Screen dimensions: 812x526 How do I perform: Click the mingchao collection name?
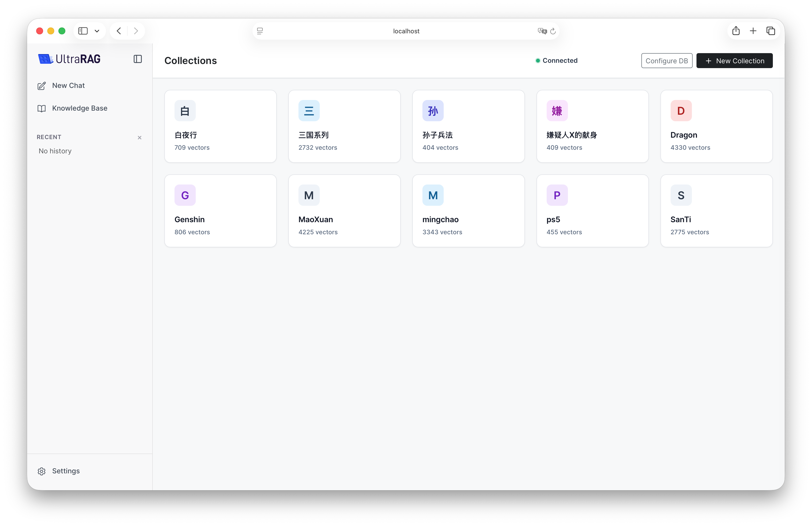coord(441,220)
